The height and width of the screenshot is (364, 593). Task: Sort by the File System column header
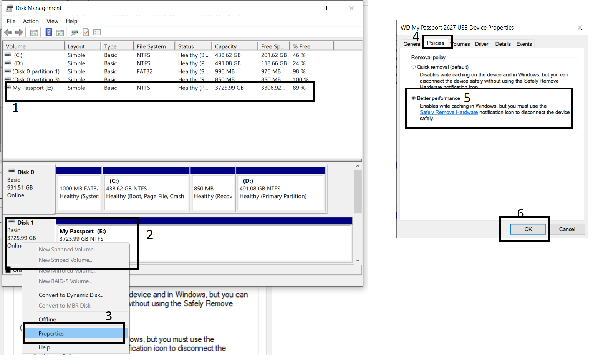(154, 46)
